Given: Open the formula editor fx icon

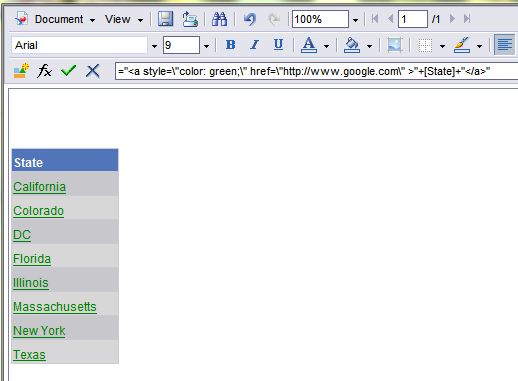Looking at the screenshot, I should coord(44,71).
